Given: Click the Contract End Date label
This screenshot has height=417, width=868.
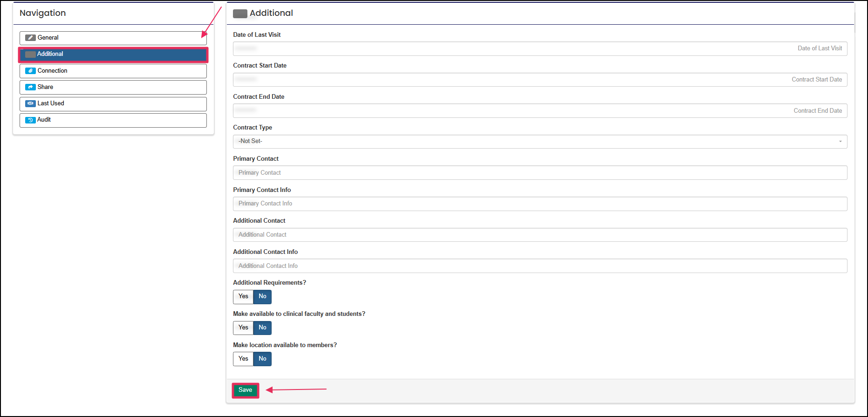Looking at the screenshot, I should click(259, 97).
